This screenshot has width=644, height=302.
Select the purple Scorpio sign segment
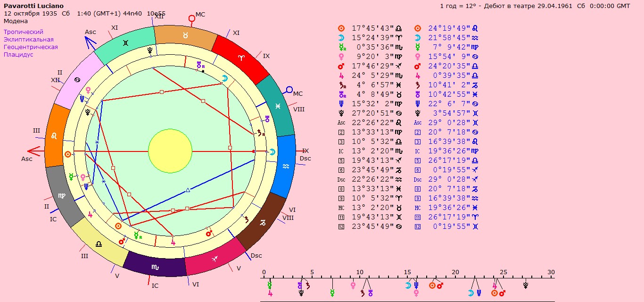(x=155, y=267)
